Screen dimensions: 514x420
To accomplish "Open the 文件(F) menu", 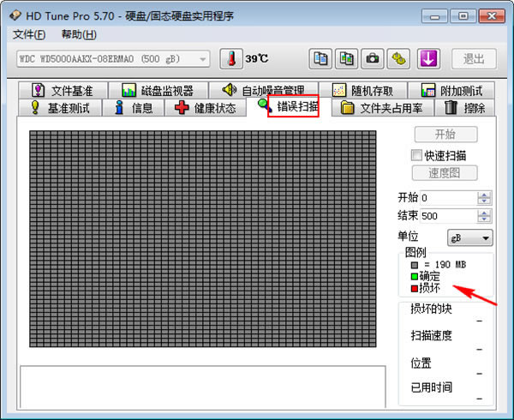I will (30, 34).
